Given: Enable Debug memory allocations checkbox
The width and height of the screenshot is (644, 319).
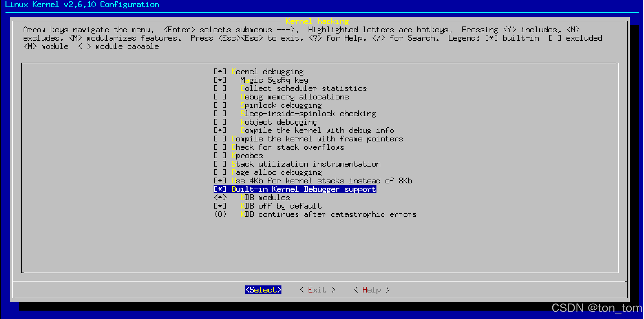Looking at the screenshot, I should [220, 97].
